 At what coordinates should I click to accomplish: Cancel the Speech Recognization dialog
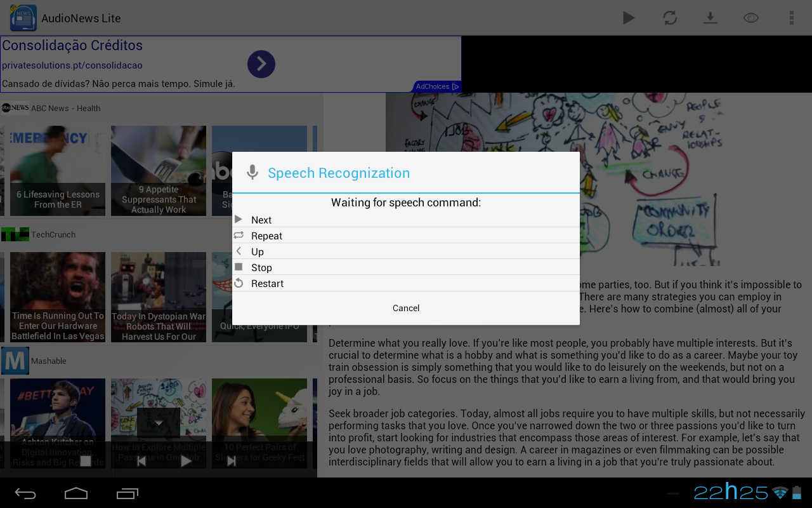pos(406,308)
